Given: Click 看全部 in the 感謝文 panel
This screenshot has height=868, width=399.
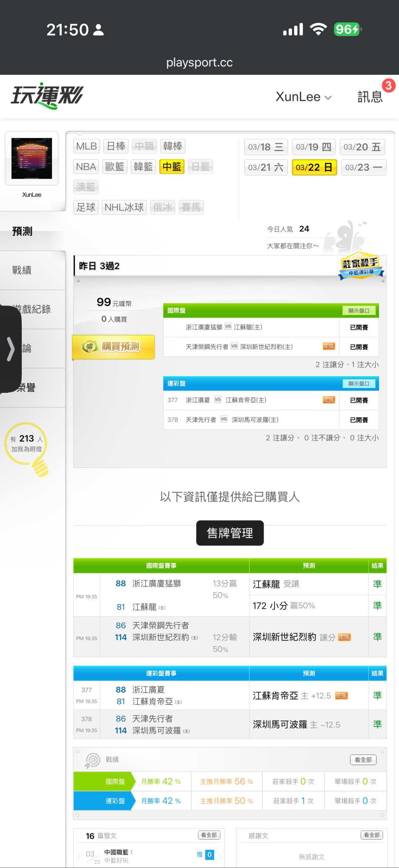Looking at the screenshot, I should coord(372,835).
